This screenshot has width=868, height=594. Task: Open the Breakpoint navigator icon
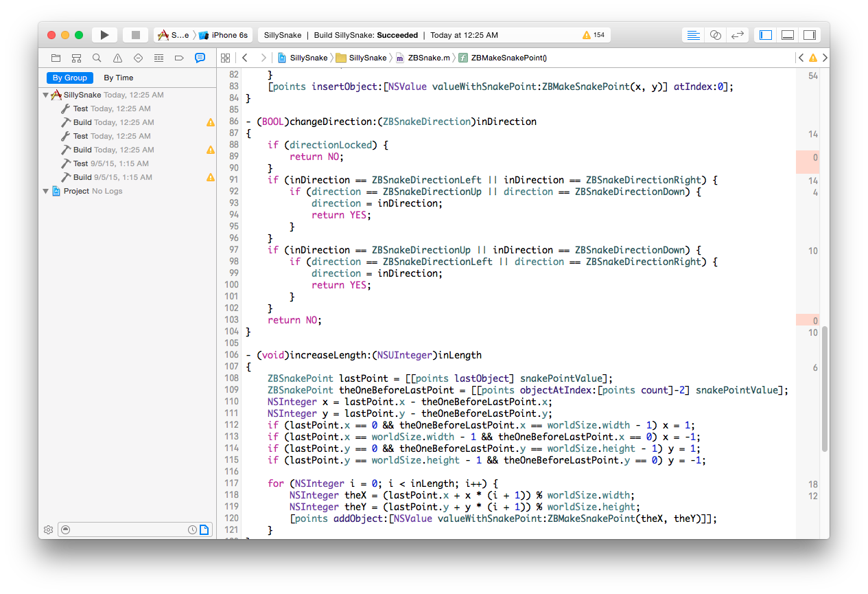[179, 58]
